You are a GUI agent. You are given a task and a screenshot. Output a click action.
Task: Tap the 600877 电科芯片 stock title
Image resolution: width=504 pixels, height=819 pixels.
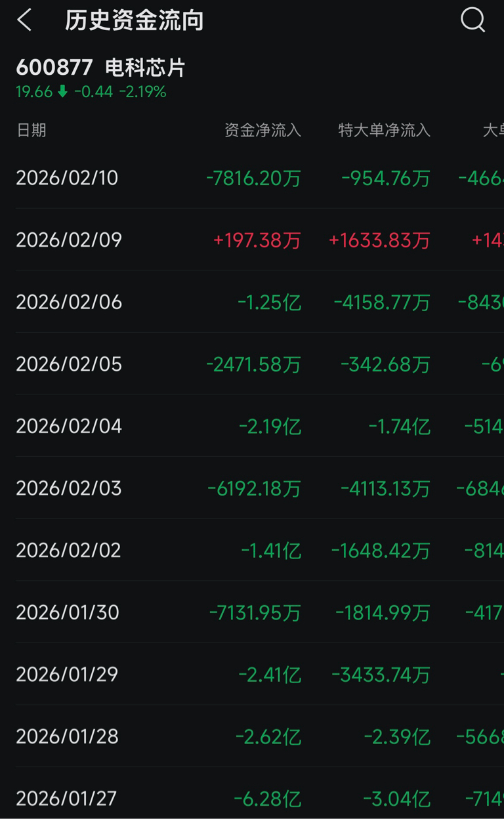pos(100,68)
